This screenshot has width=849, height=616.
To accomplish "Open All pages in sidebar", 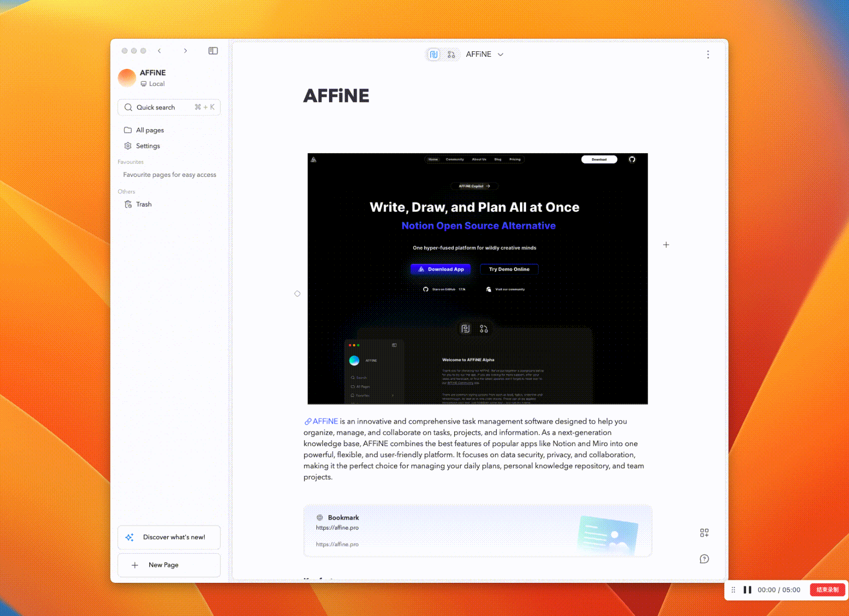I will point(169,130).
